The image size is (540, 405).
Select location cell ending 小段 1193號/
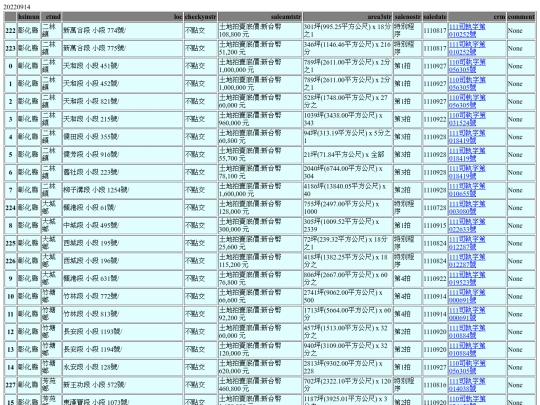123,332
